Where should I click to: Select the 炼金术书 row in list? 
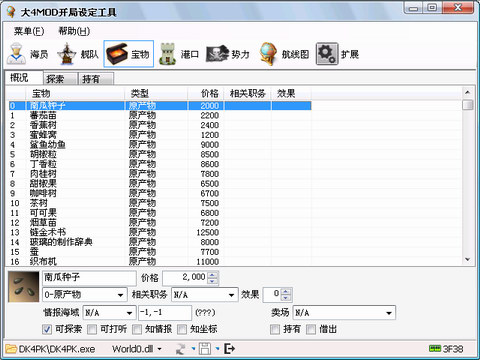[x=160, y=232]
